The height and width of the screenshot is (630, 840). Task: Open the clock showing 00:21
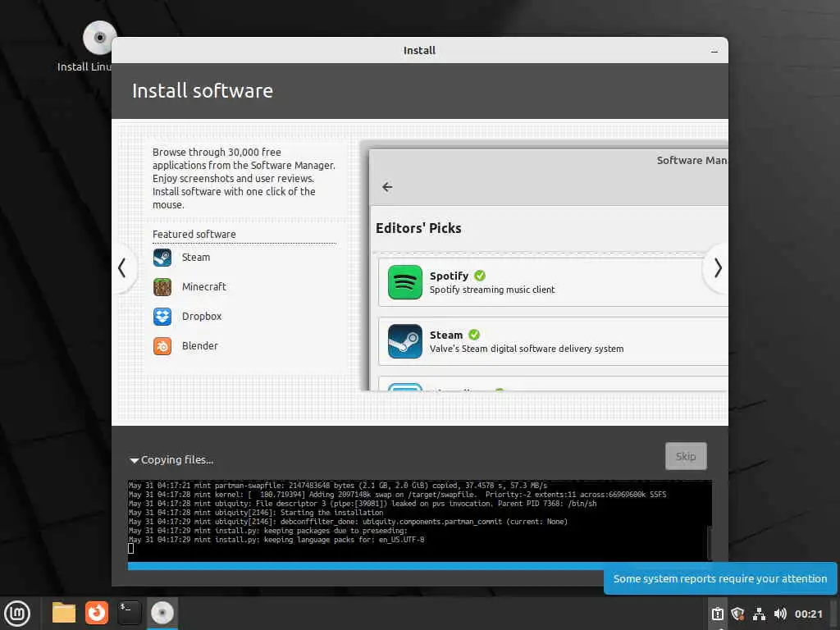coord(808,614)
